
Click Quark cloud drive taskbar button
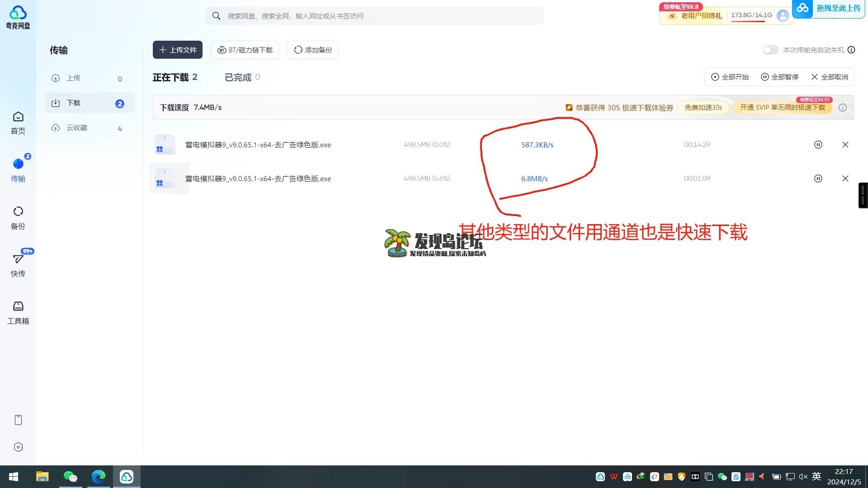[127, 477]
